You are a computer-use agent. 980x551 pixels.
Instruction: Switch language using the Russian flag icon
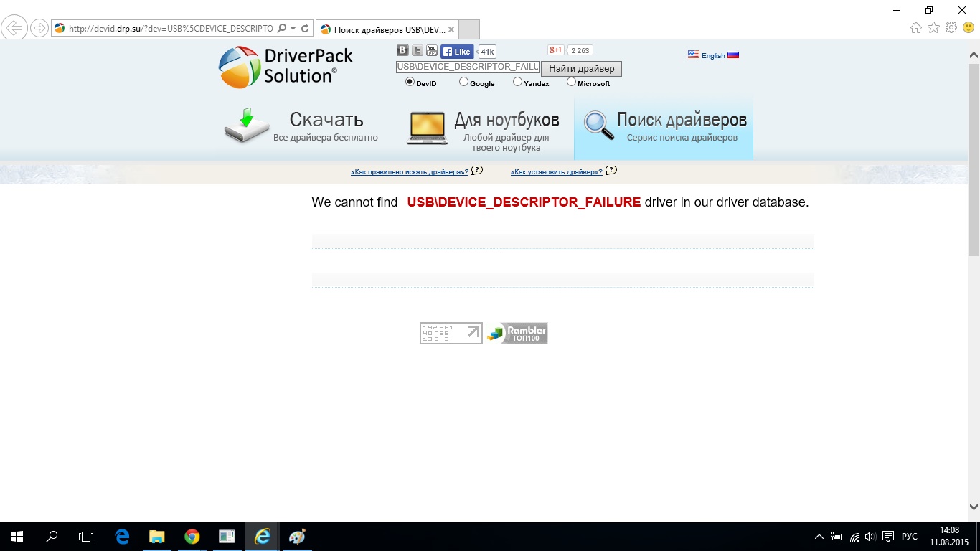pos(733,55)
